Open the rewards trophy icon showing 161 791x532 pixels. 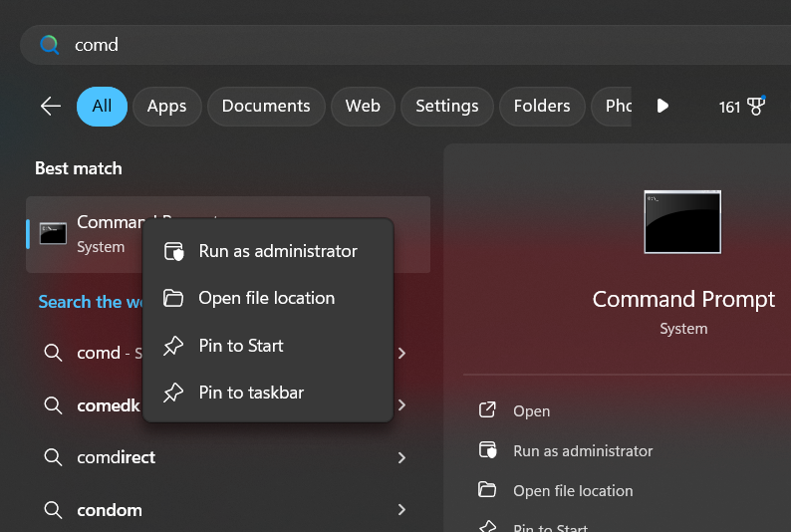(755, 106)
